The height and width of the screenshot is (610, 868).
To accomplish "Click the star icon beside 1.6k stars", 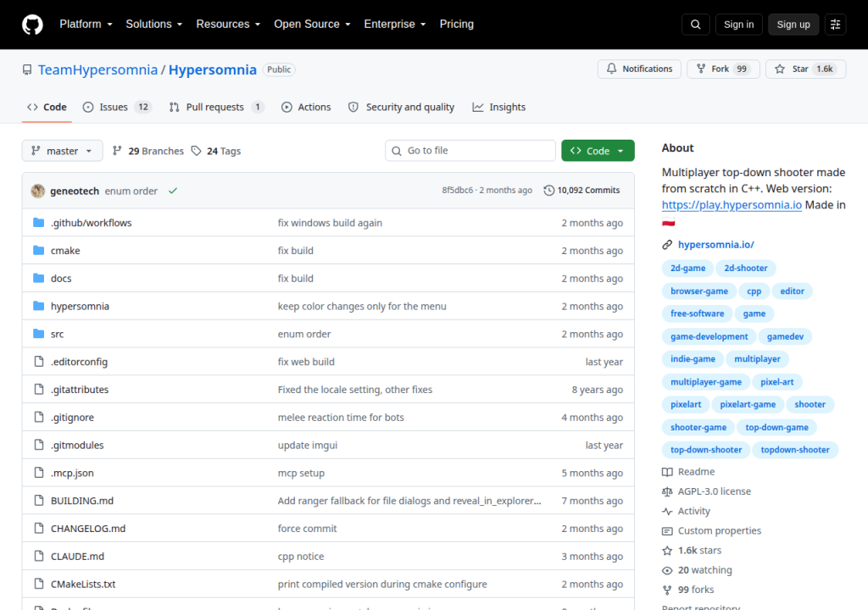I will pyautogui.click(x=667, y=551).
